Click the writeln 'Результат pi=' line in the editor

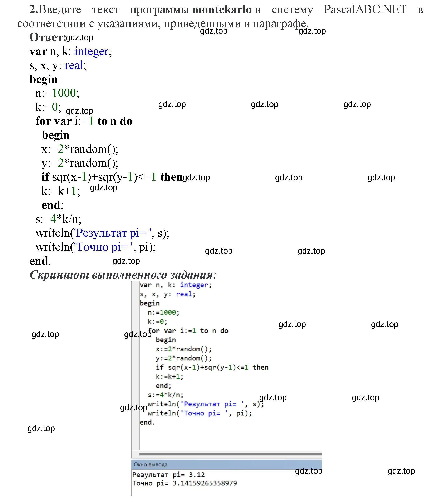pos(206,404)
